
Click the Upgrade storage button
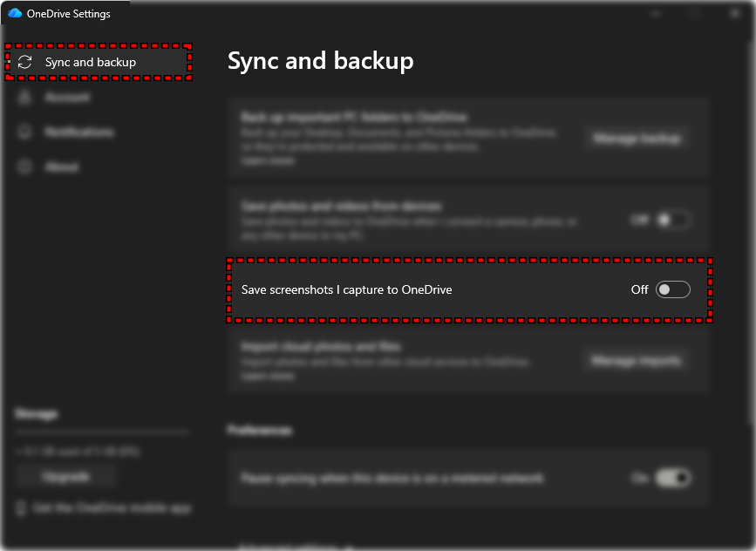66,476
